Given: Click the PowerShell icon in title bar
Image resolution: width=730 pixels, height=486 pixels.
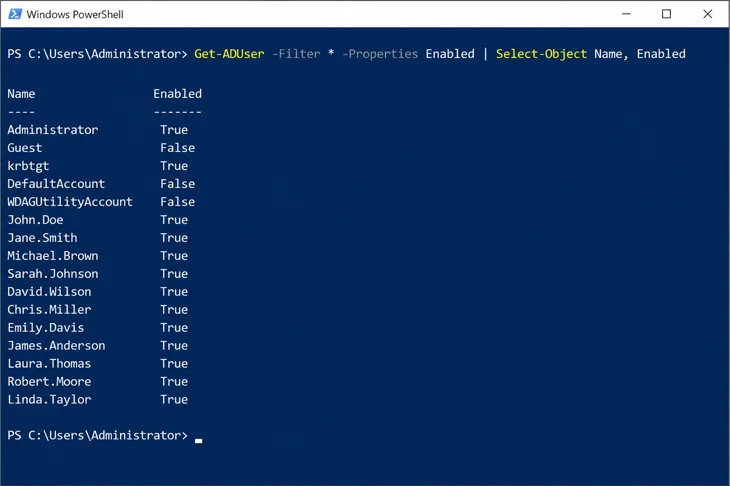Looking at the screenshot, I should (x=15, y=14).
